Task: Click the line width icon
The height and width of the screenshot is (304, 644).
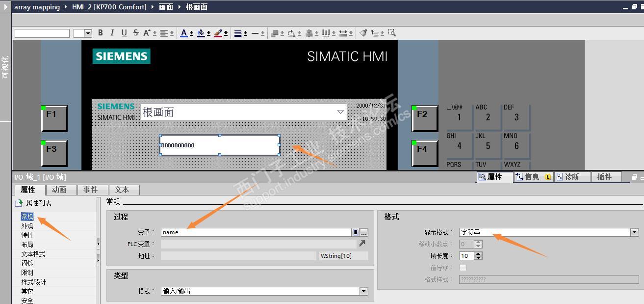Action: pyautogui.click(x=238, y=33)
